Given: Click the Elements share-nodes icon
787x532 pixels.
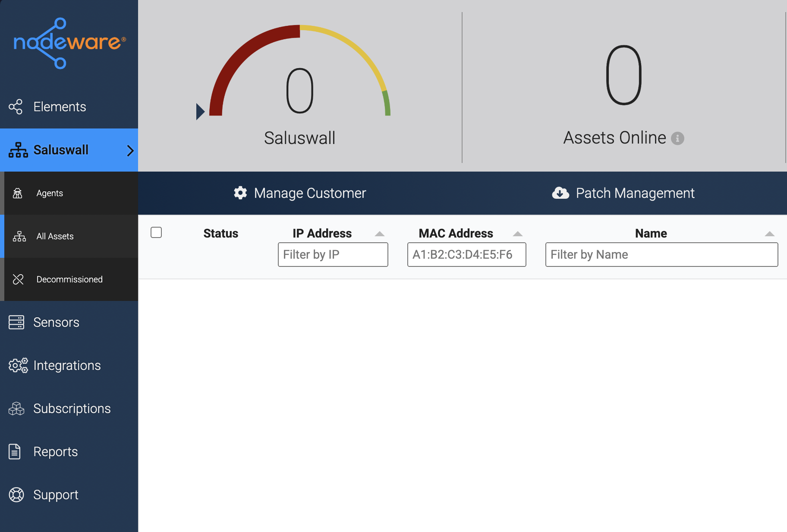Looking at the screenshot, I should [x=16, y=107].
